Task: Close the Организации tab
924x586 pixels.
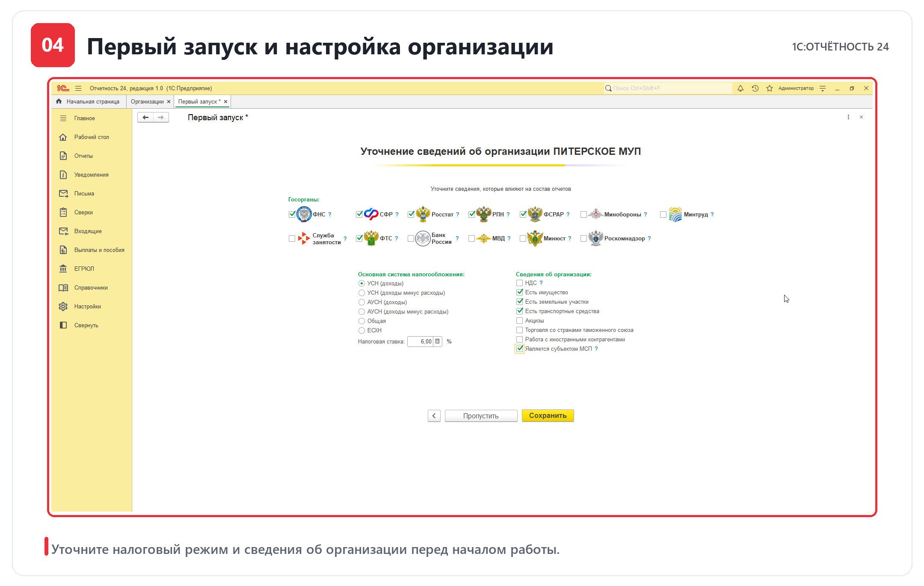Action: coord(169,102)
